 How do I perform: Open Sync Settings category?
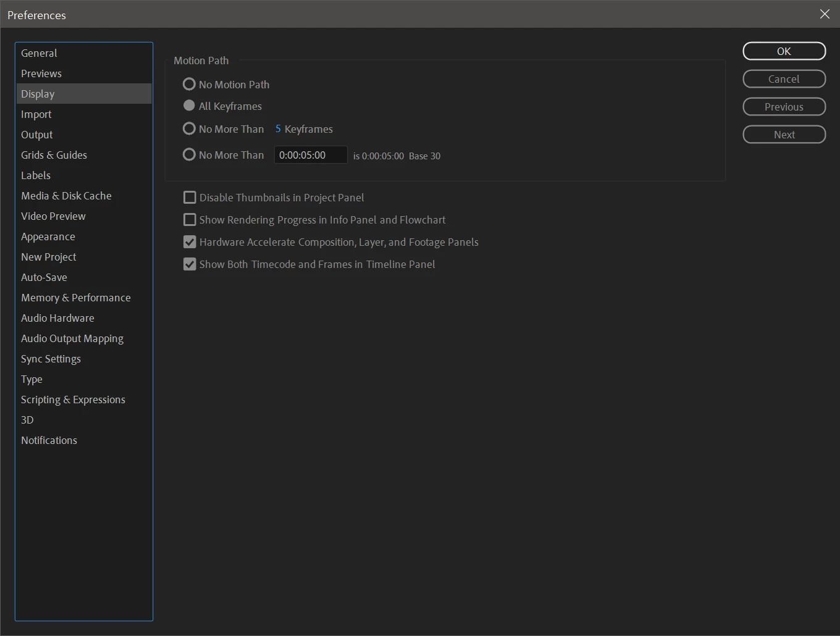(x=83, y=359)
